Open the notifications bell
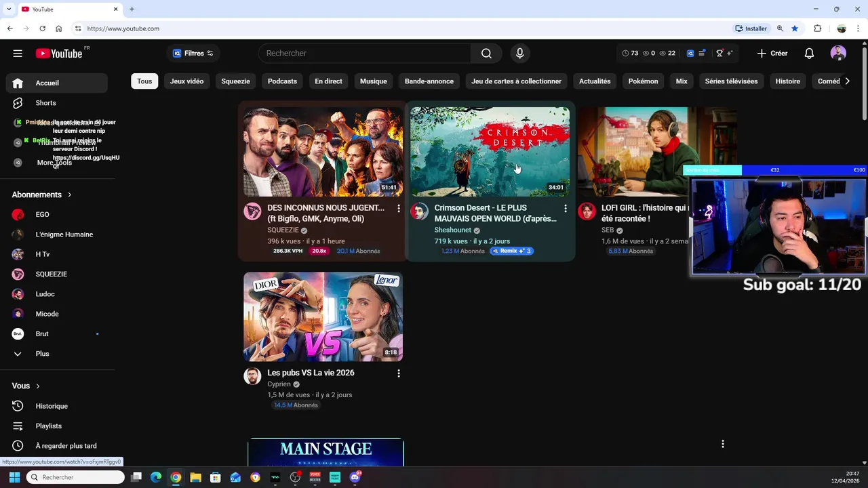 (x=809, y=54)
